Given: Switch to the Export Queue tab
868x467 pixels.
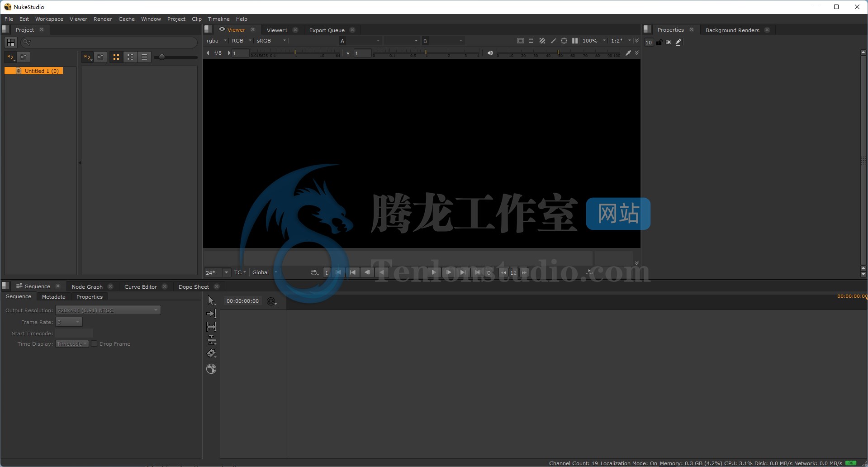Looking at the screenshot, I should coord(327,30).
